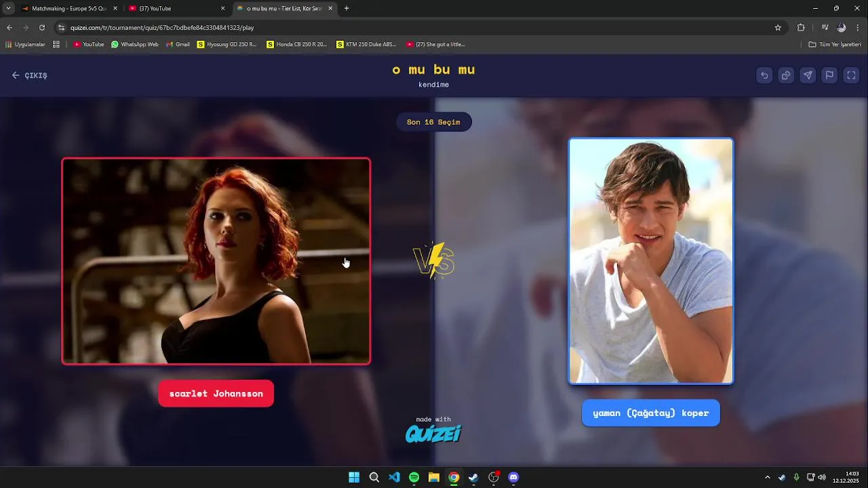This screenshot has width=868, height=488.
Task: Launch Visual Studio Code from taskbar
Action: (394, 477)
